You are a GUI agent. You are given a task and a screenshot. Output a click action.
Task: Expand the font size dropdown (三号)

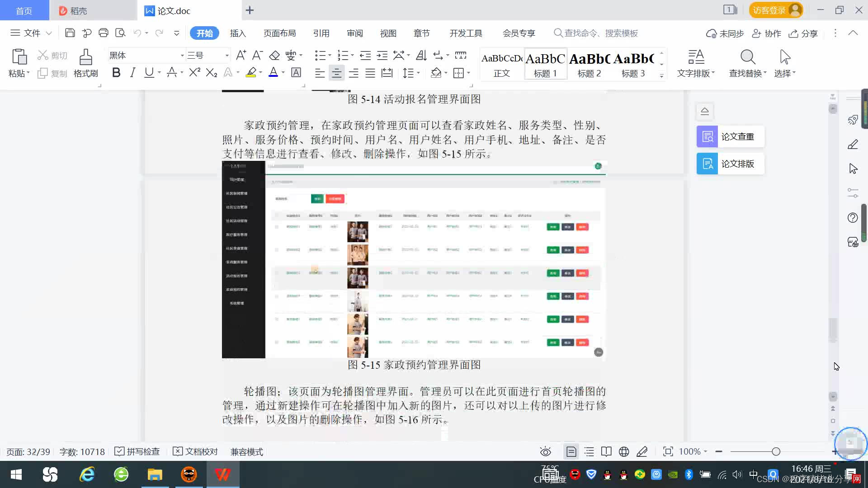(227, 56)
